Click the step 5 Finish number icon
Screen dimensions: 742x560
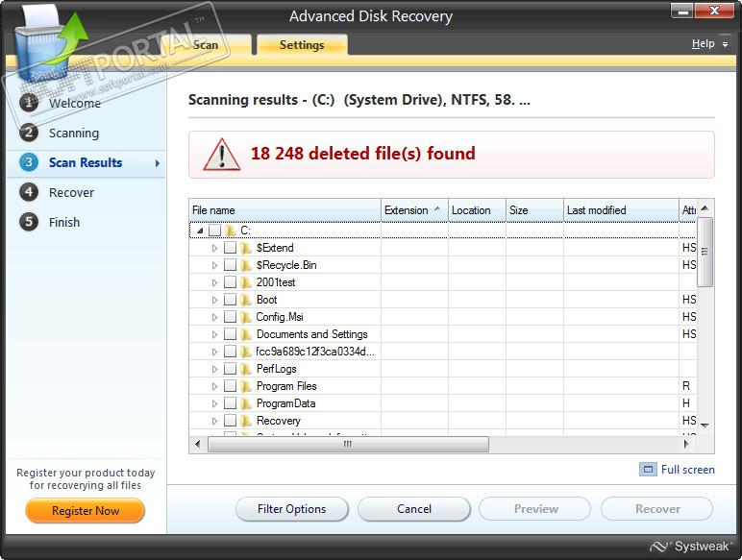click(29, 222)
